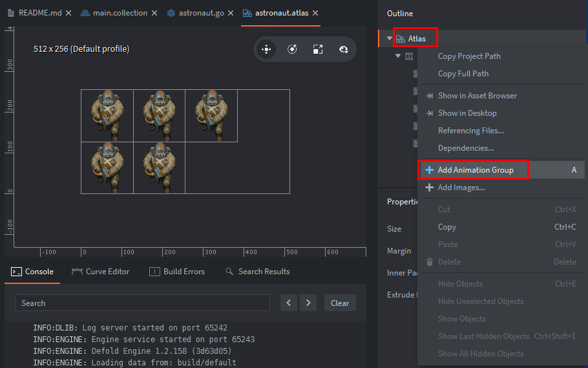Viewport: 588px width, 368px height.
Task: Select the Move tool in scene toolbar
Action: 266,49
